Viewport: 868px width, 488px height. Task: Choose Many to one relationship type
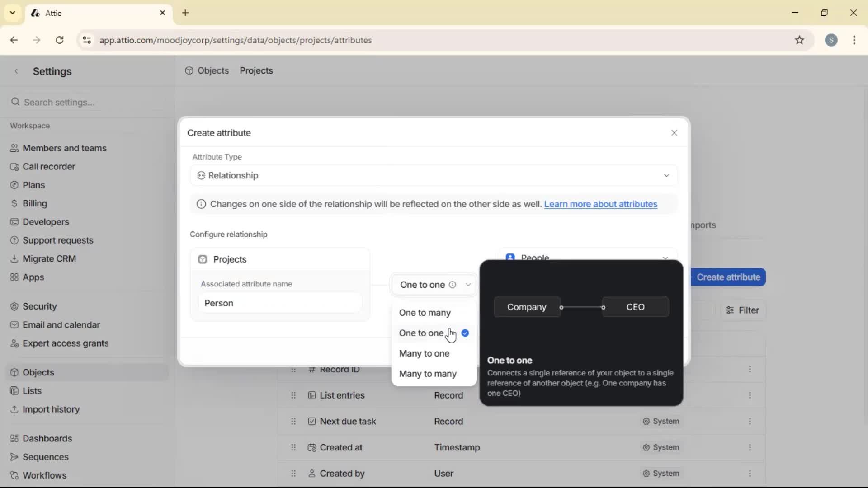coord(425,353)
